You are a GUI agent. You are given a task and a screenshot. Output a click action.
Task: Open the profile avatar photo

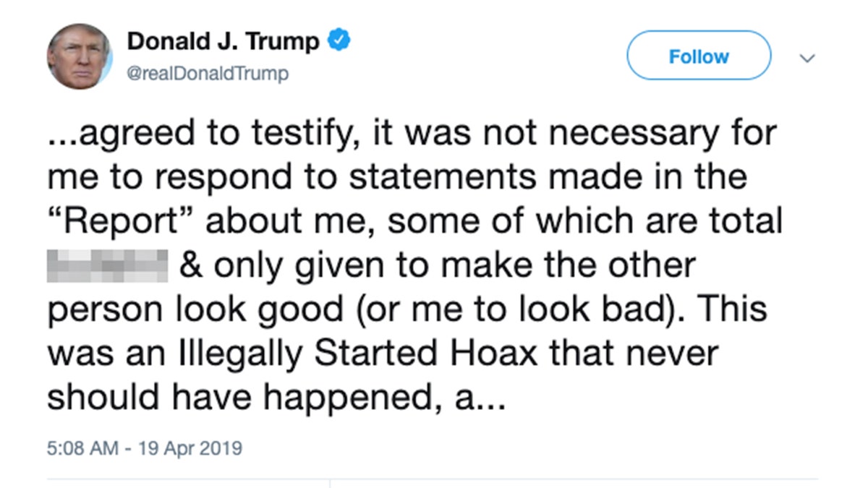(80, 56)
